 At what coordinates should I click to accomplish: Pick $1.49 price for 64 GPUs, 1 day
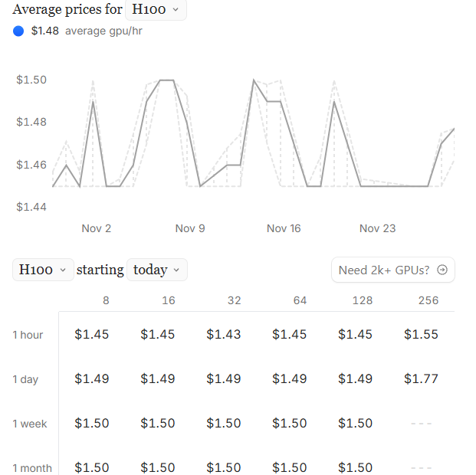pos(290,379)
